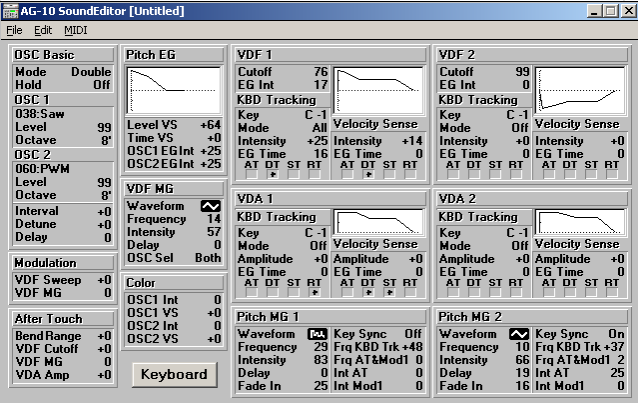Click the AG-10 SoundEditor title bar icon
Image resolution: width=638 pixels, height=403 pixels.
coord(10,11)
